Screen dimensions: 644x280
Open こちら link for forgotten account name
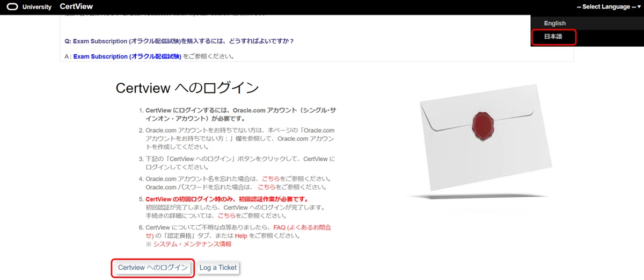click(x=271, y=178)
